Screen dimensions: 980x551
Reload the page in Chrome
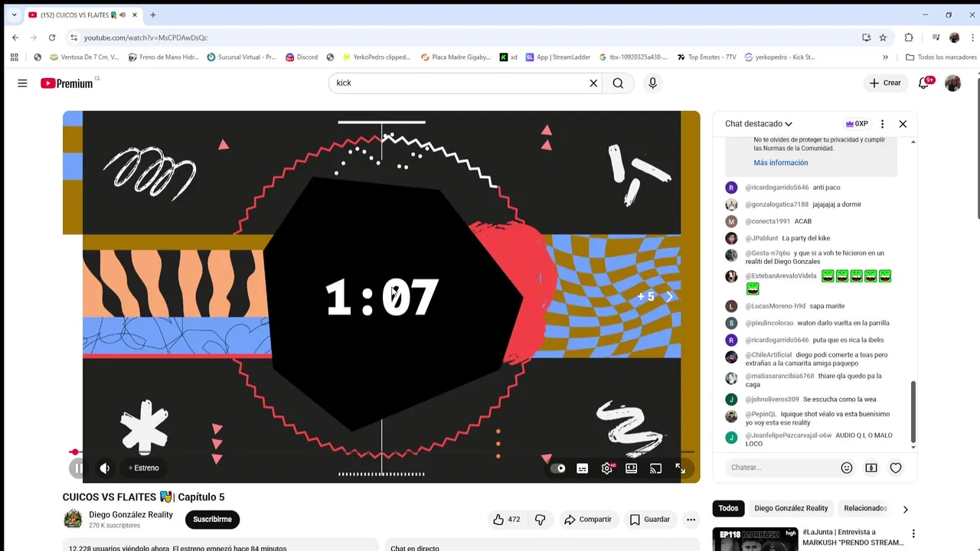[52, 37]
